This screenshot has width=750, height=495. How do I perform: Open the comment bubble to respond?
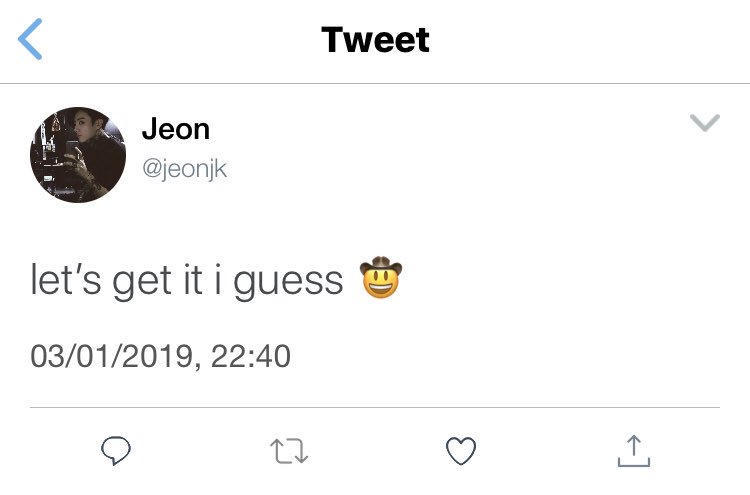click(x=116, y=451)
